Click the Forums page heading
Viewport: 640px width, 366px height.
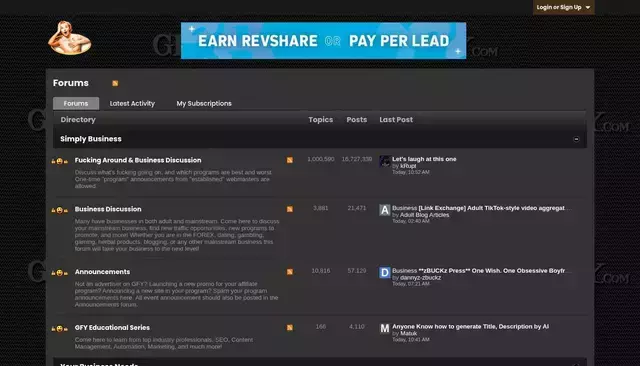click(71, 83)
